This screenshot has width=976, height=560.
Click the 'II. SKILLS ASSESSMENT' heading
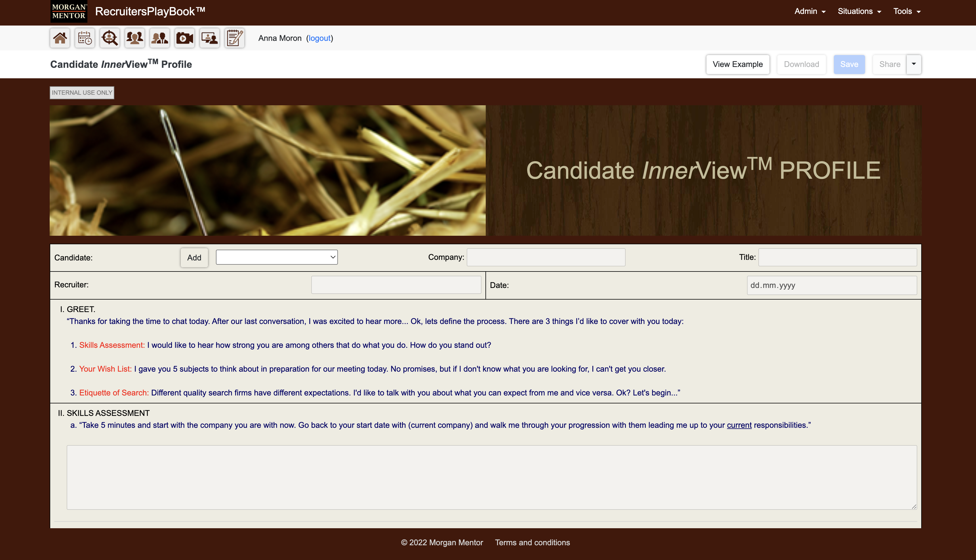pos(104,413)
